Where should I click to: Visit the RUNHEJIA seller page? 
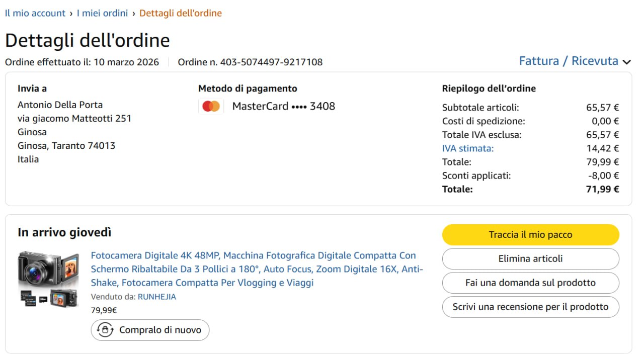pyautogui.click(x=157, y=297)
